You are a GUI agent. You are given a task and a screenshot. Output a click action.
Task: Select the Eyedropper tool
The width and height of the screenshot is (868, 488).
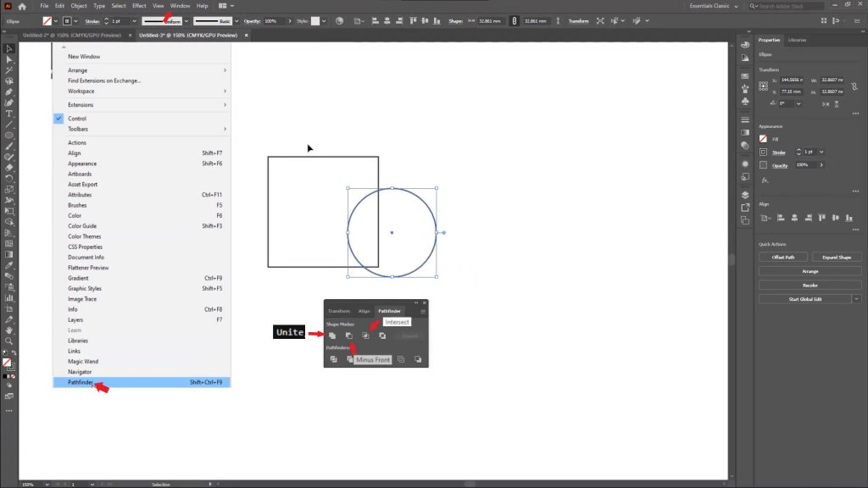tap(8, 265)
